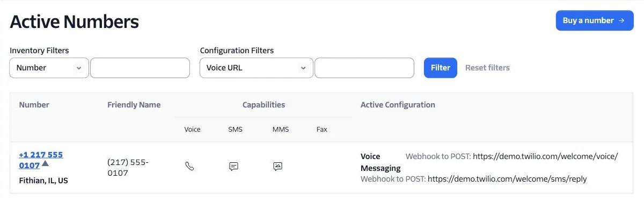
Task: Click the Inventory Filters label
Action: point(39,51)
